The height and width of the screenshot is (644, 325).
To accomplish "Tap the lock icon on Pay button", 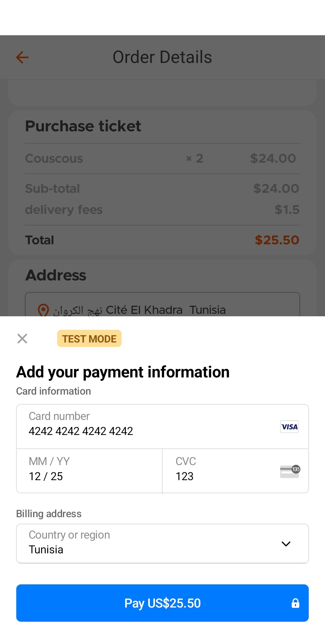I will click(296, 603).
